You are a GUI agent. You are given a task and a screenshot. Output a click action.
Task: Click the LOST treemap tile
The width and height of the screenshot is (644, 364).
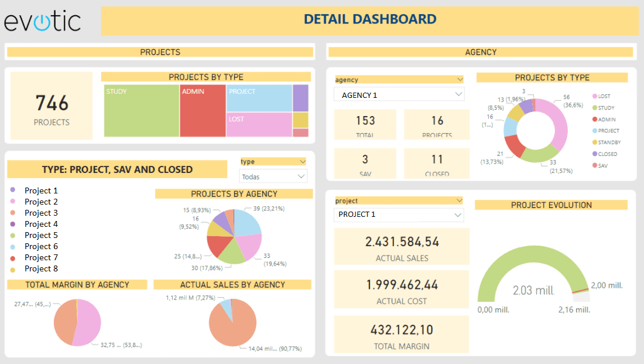[x=259, y=124]
